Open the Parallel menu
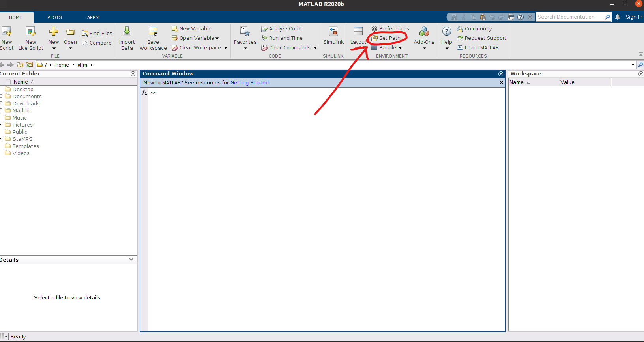Screen dimensions: 644x342 coord(386,48)
